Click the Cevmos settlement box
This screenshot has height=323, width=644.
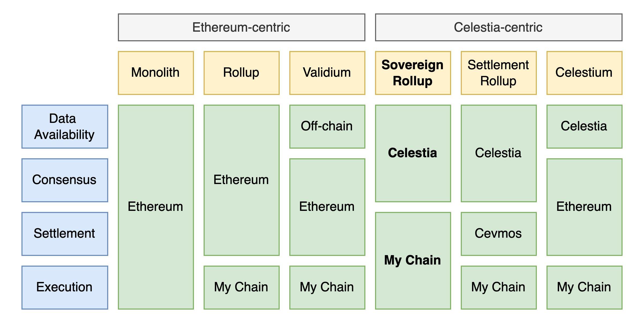point(499,234)
